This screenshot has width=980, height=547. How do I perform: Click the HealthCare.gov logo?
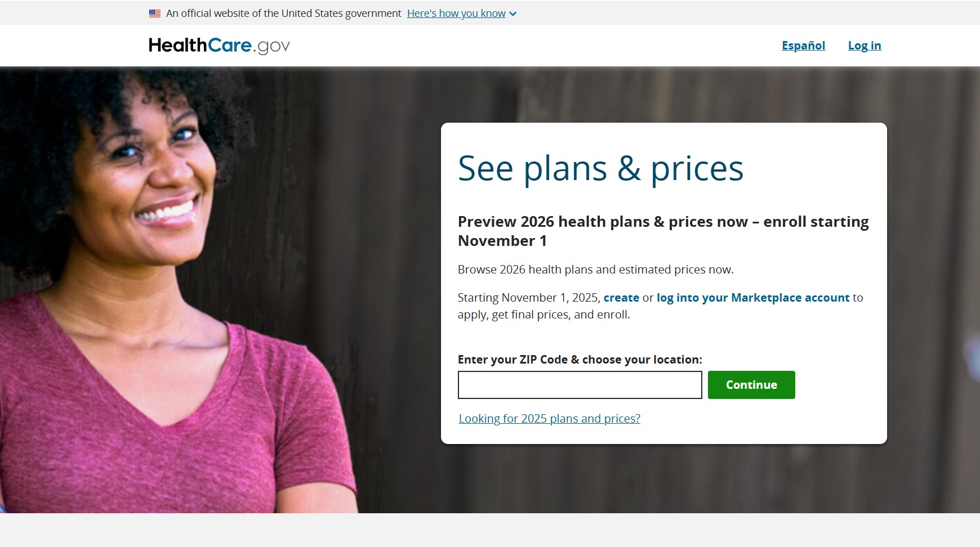click(219, 46)
